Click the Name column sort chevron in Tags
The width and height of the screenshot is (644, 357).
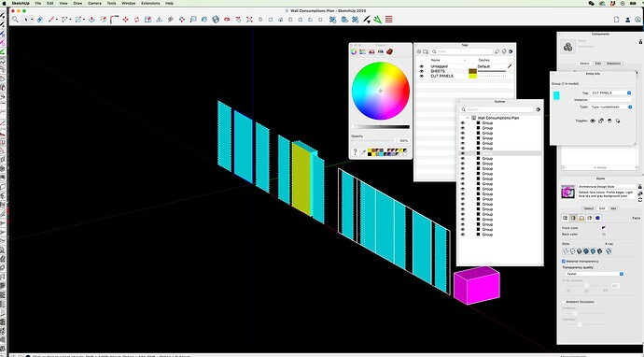pos(465,60)
